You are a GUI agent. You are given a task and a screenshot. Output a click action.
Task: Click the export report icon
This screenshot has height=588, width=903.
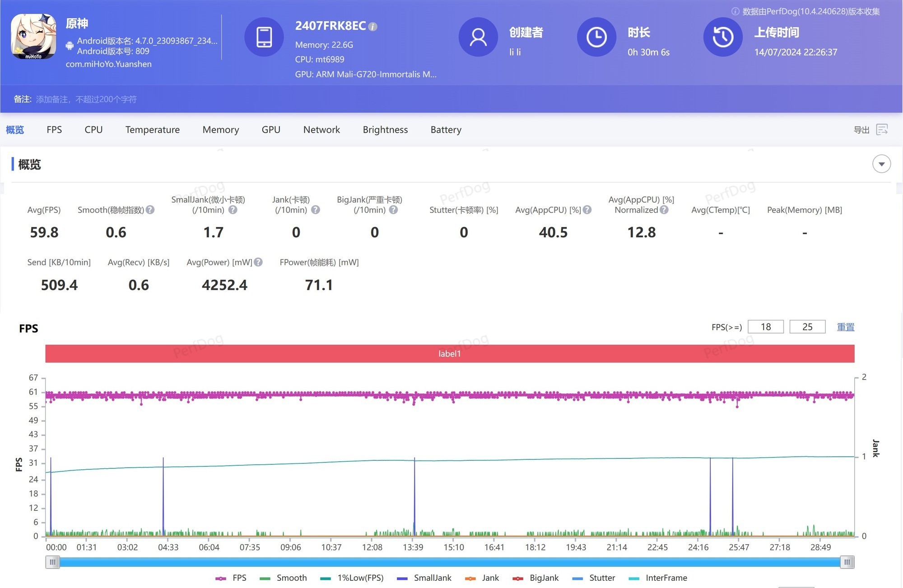pos(882,130)
